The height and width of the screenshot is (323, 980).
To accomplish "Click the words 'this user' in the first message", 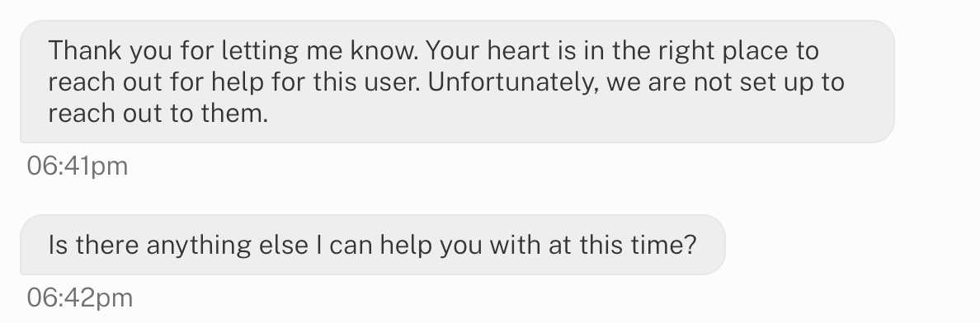I will coord(366,82).
